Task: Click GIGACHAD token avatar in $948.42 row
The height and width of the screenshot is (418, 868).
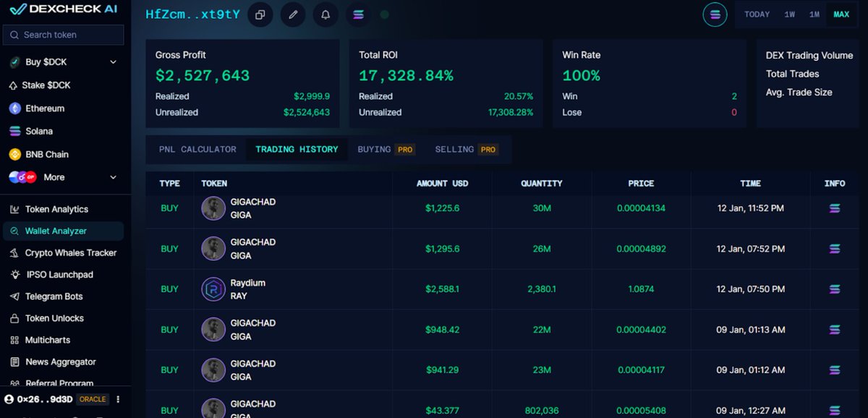Action: pyautogui.click(x=213, y=330)
